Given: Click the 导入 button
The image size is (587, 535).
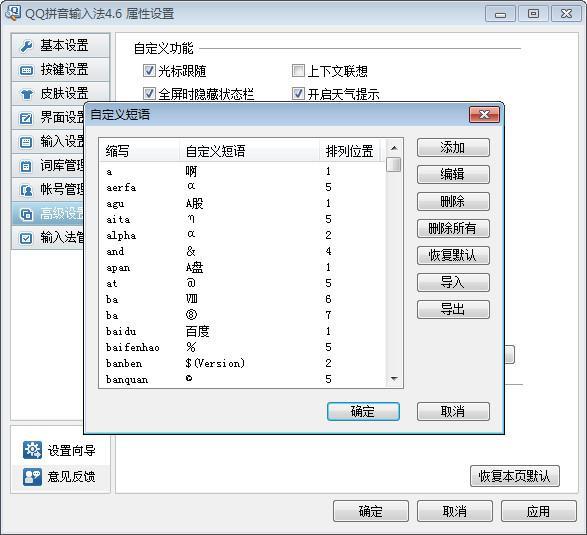Looking at the screenshot, I should click(x=453, y=282).
